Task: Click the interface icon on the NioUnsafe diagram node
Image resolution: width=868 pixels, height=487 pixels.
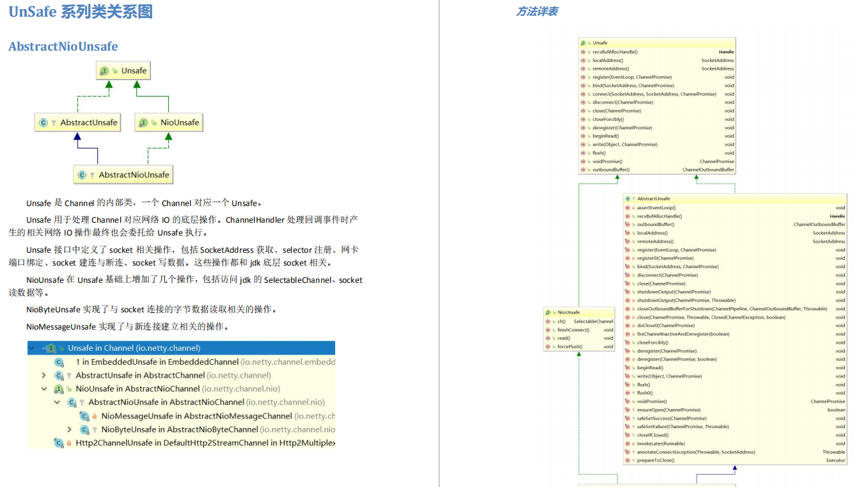Action: coord(143,123)
